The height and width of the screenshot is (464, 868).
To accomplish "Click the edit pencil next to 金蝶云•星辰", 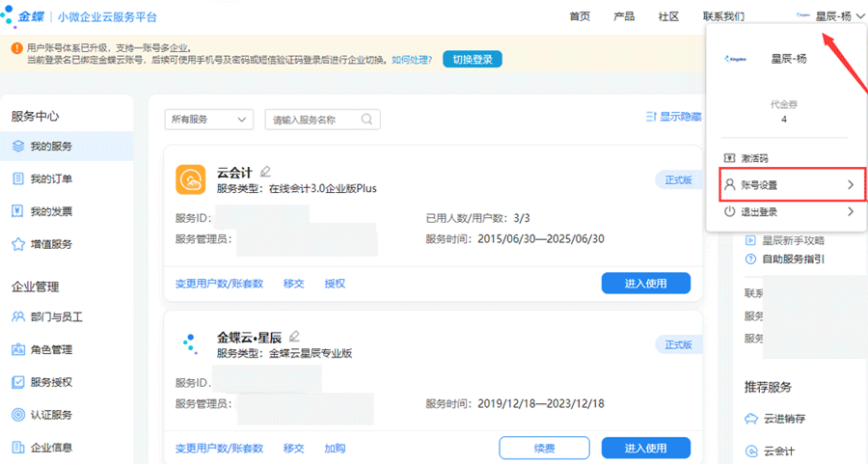I will tap(294, 336).
